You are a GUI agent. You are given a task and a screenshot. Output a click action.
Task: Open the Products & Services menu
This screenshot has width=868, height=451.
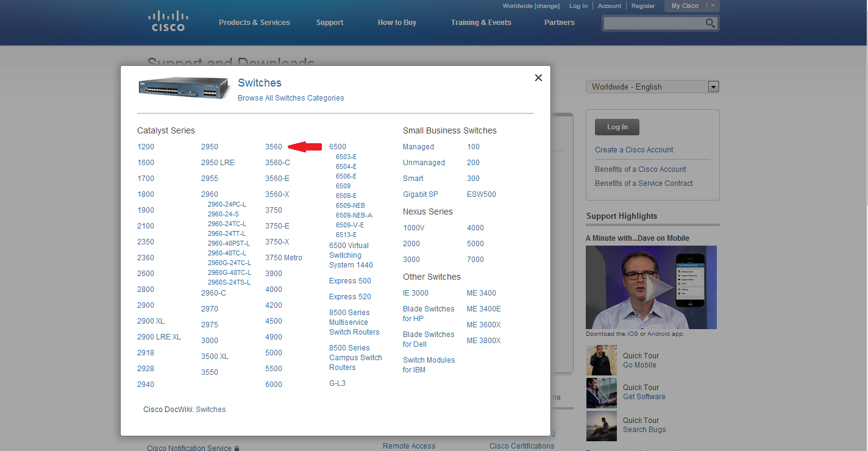[254, 23]
